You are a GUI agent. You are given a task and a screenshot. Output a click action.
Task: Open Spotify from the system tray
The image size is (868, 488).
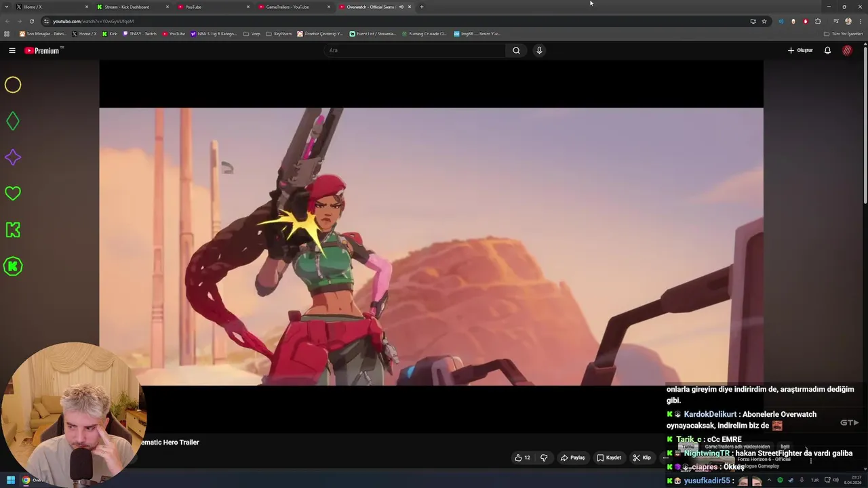tap(780, 480)
